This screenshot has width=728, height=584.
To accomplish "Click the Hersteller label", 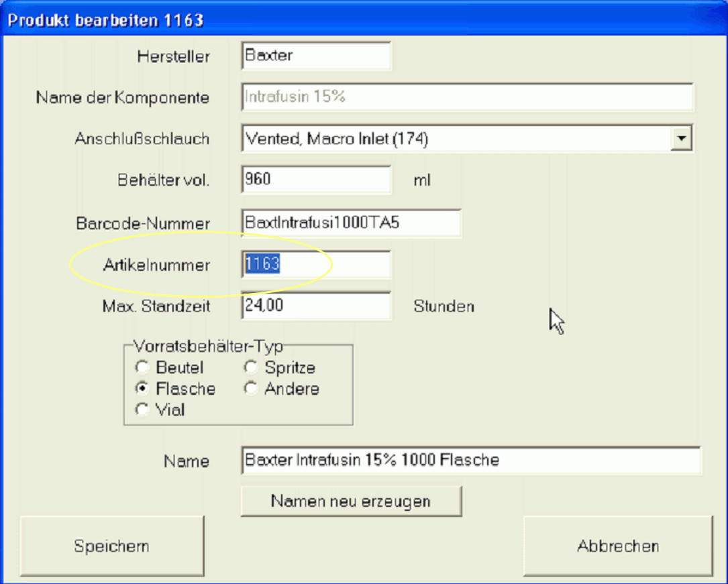I will (x=174, y=56).
